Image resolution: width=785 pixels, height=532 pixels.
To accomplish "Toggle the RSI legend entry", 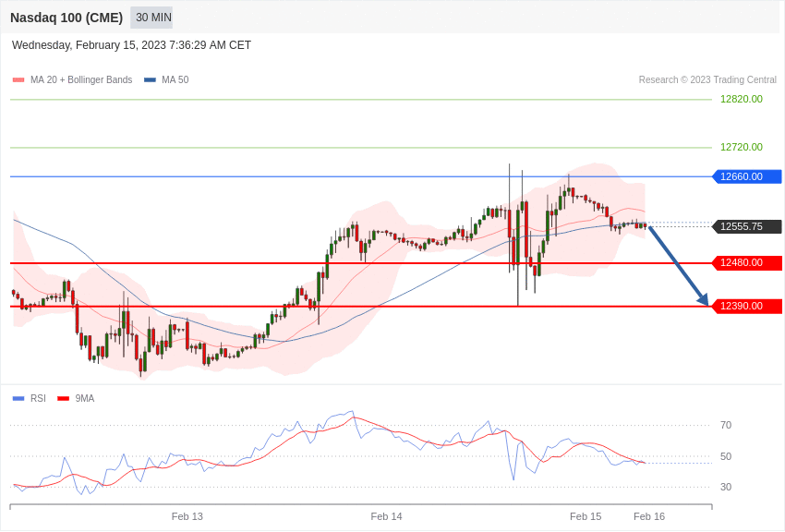I will pos(29,398).
